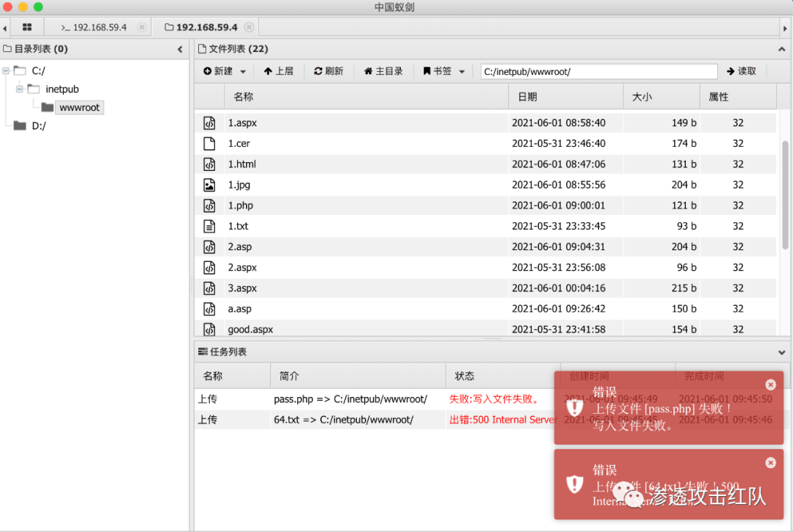Screen dimensions: 793x532
Task: Click the 1.jpg image file icon
Action: tap(209, 185)
